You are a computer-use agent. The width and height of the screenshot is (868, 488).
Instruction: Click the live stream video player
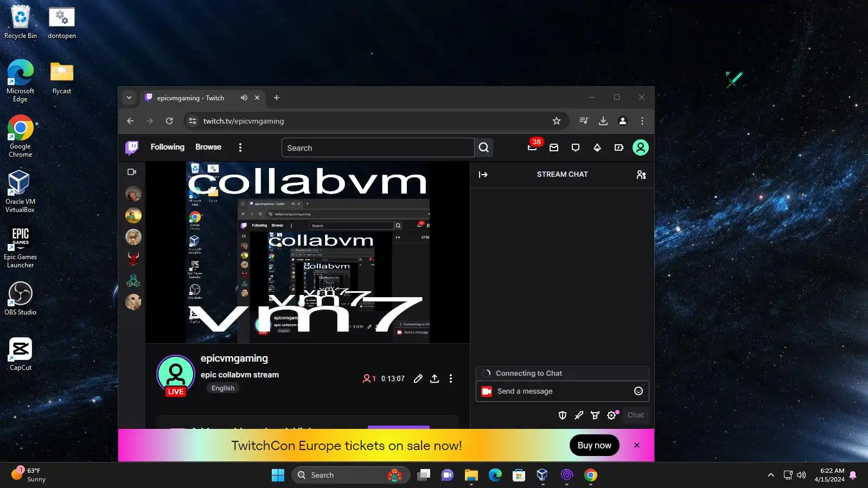click(308, 252)
